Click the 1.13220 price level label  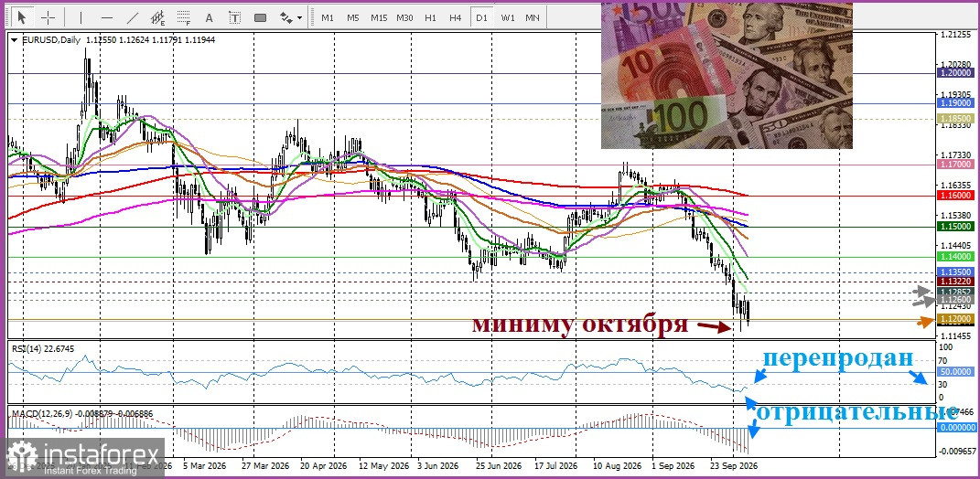955,282
